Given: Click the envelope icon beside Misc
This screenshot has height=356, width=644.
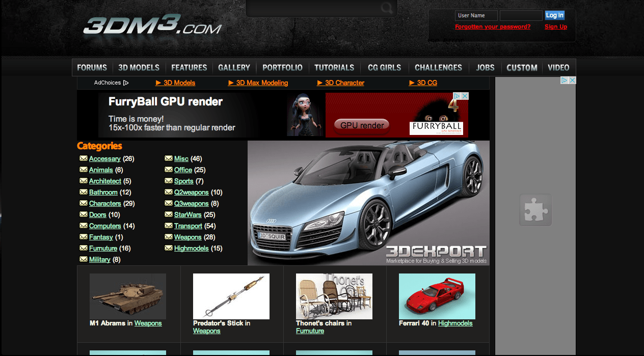Looking at the screenshot, I should pyautogui.click(x=169, y=158).
